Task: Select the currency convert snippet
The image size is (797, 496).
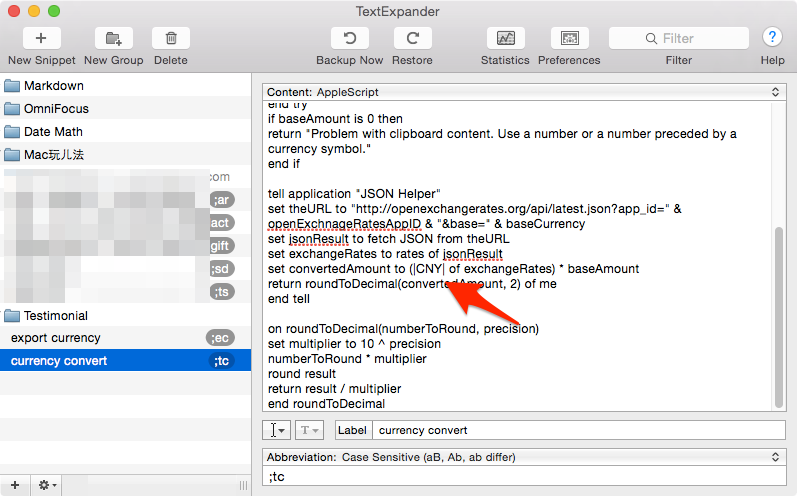Action: pos(125,361)
